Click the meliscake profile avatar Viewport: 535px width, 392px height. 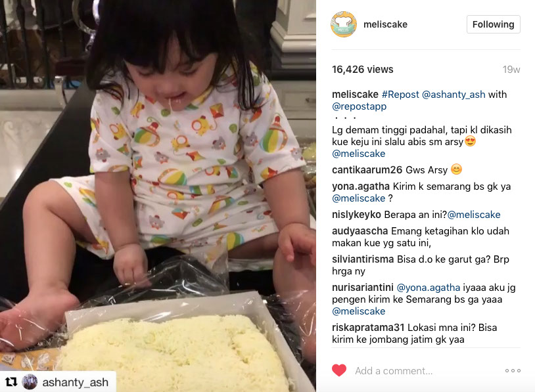[344, 24]
